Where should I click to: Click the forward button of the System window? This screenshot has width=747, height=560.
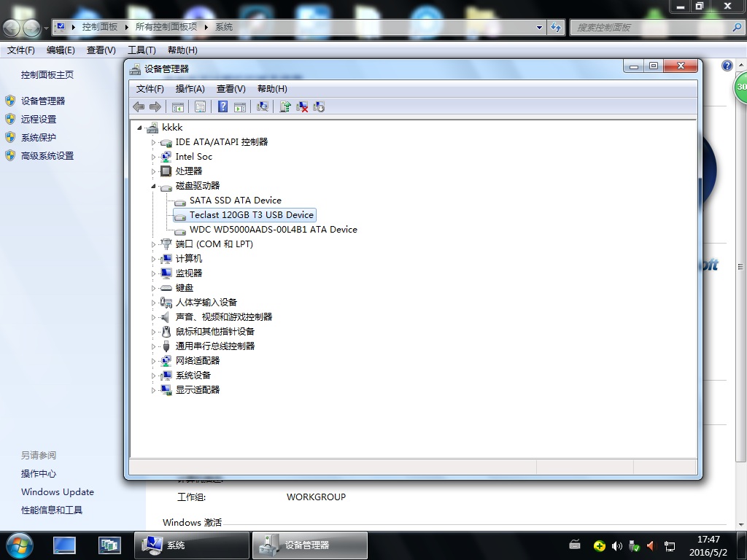pos(31,28)
